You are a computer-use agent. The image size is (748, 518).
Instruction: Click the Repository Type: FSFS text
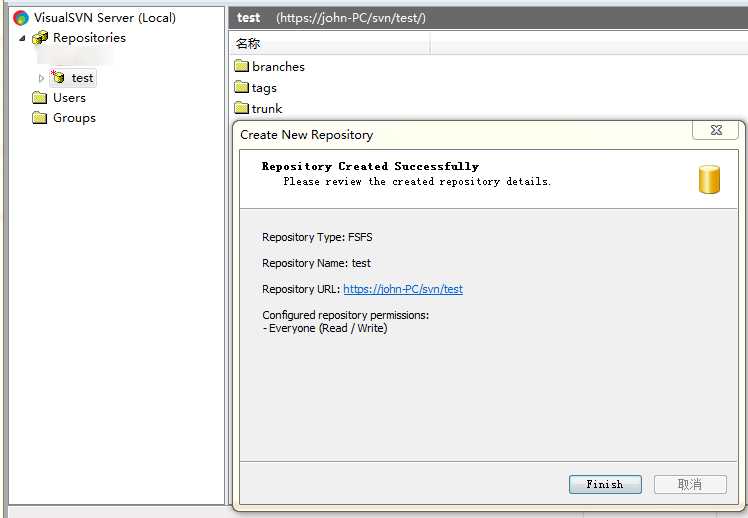tap(317, 237)
